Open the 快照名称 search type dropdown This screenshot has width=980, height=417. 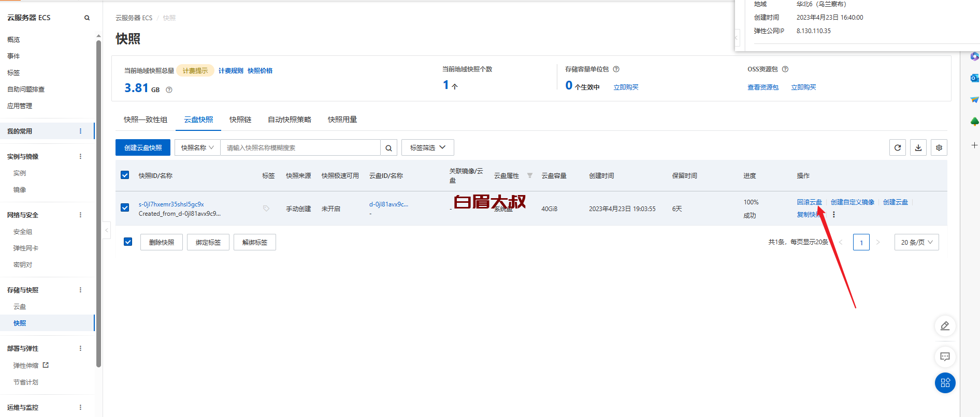click(197, 148)
